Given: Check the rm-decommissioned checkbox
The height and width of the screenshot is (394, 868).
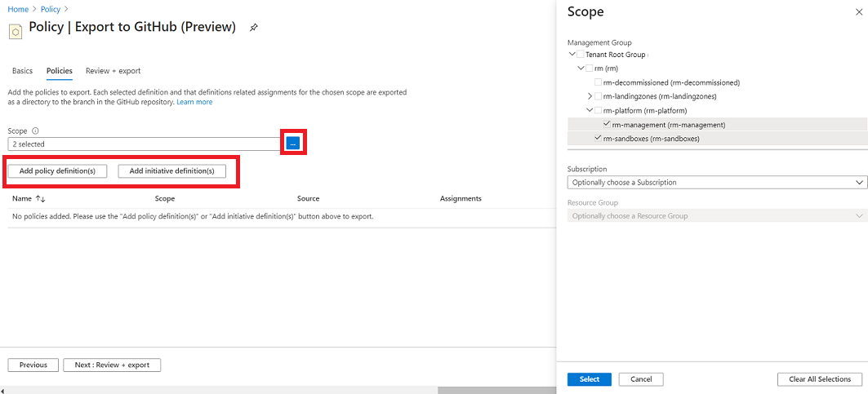Looking at the screenshot, I should pyautogui.click(x=598, y=82).
